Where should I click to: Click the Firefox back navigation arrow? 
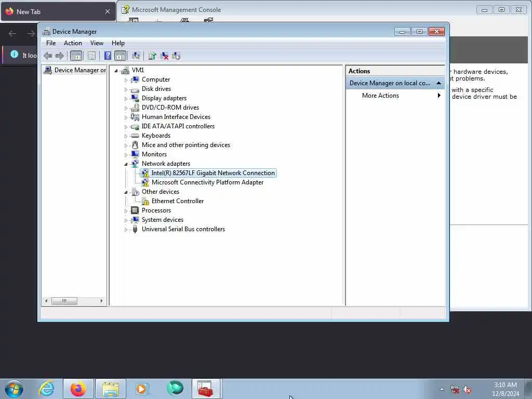12,33
